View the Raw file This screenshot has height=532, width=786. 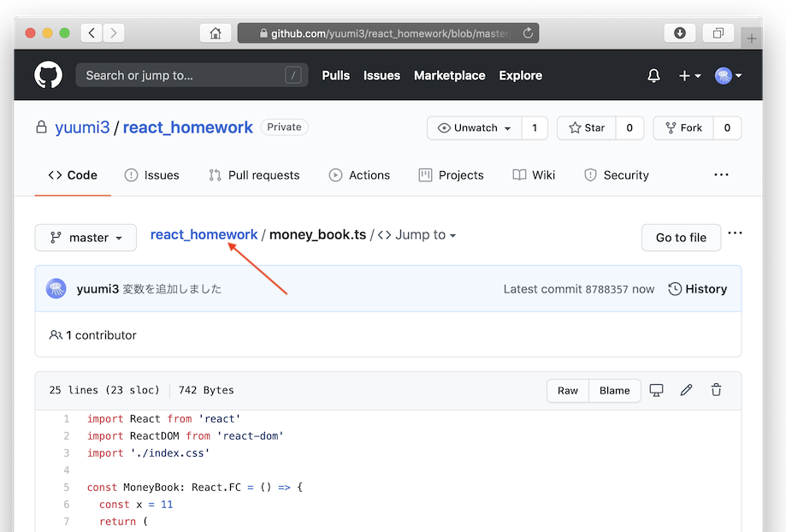568,391
